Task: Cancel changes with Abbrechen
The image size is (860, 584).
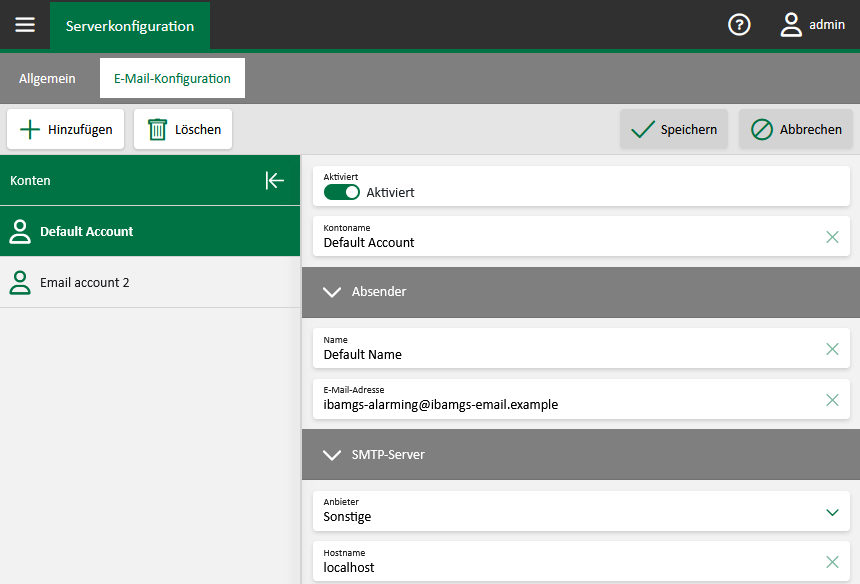Action: point(796,129)
